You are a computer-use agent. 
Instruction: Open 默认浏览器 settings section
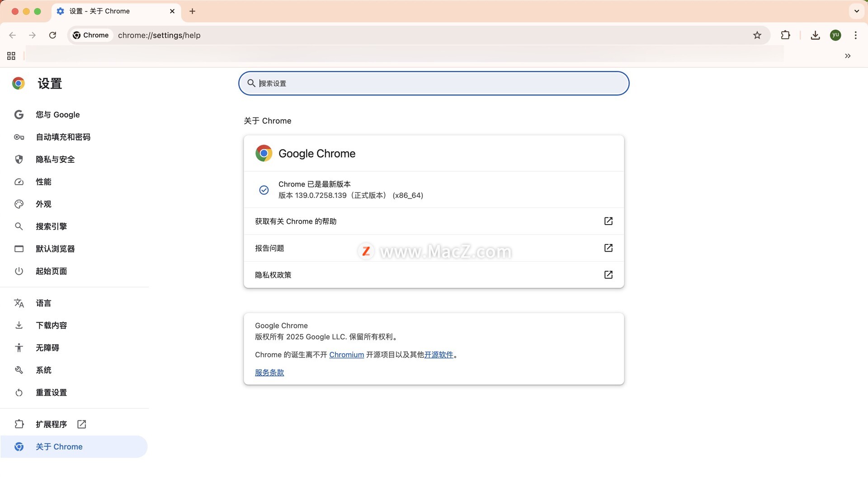point(74,249)
